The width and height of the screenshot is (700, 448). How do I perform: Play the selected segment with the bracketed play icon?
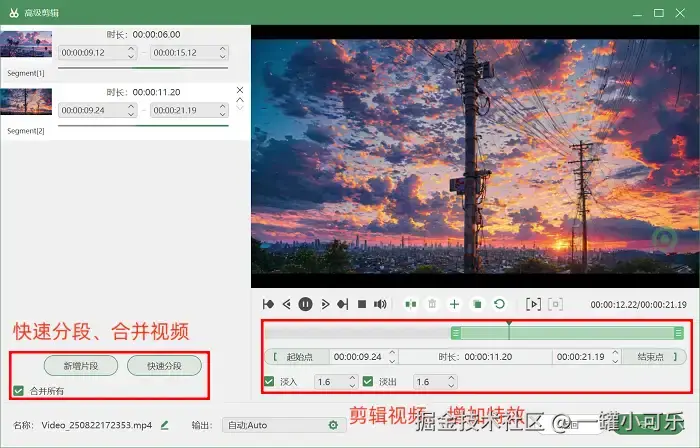[x=533, y=304]
